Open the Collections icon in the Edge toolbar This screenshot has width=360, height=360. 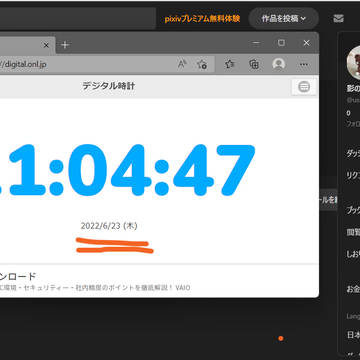(x=254, y=64)
